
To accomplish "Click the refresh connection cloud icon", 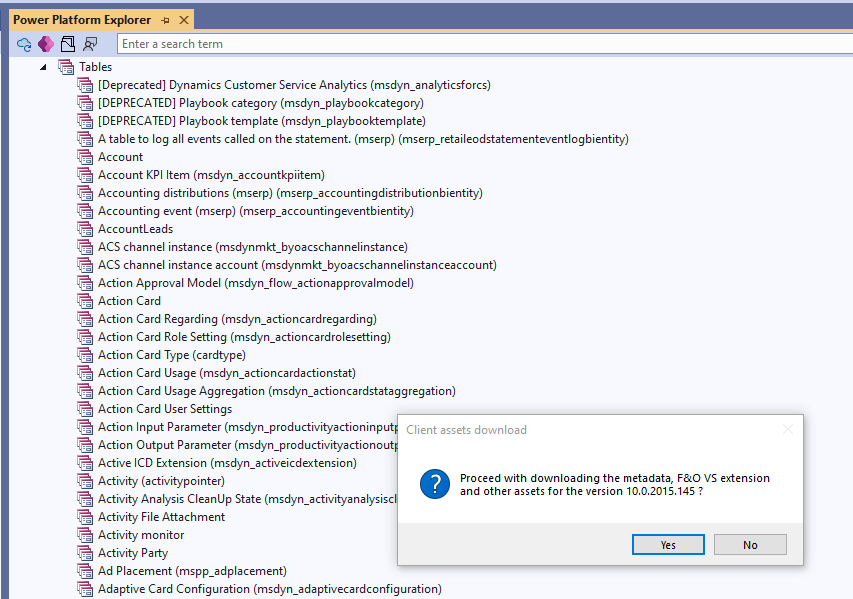I will point(24,44).
